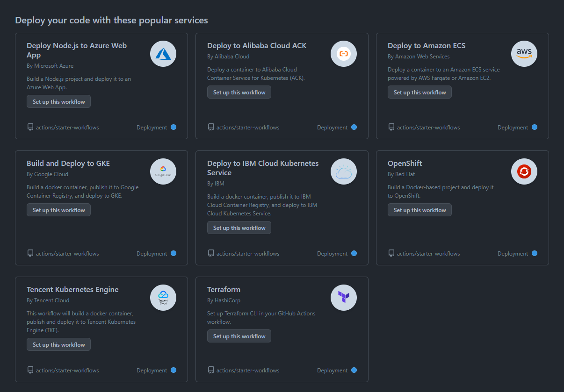The height and width of the screenshot is (392, 564).
Task: Set up the Terraform workflow
Action: (239, 336)
